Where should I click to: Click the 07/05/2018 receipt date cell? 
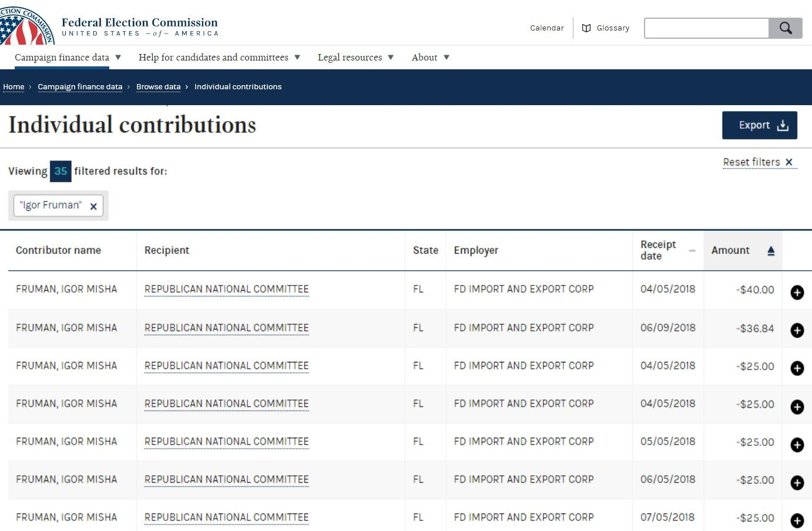(667, 517)
